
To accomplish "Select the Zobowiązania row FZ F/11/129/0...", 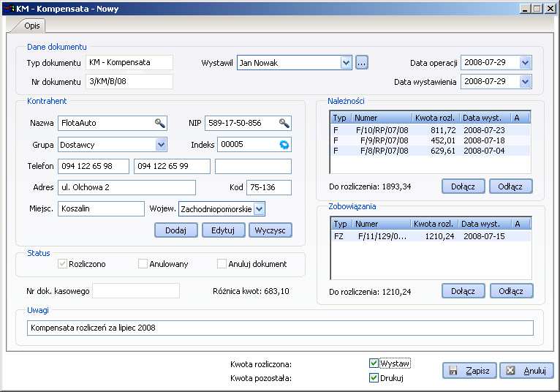I will (x=431, y=236).
